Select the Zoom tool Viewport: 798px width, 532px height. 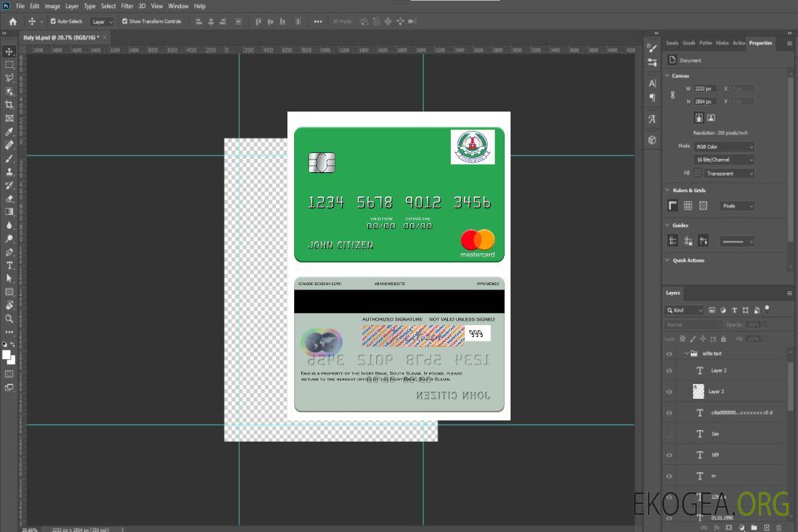(9, 318)
